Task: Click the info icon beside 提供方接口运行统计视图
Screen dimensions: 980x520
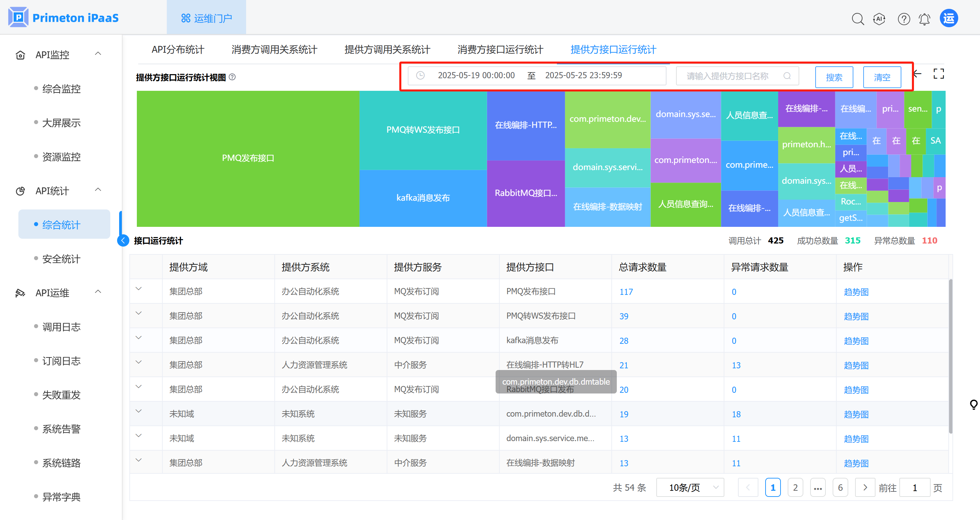Action: [232, 77]
